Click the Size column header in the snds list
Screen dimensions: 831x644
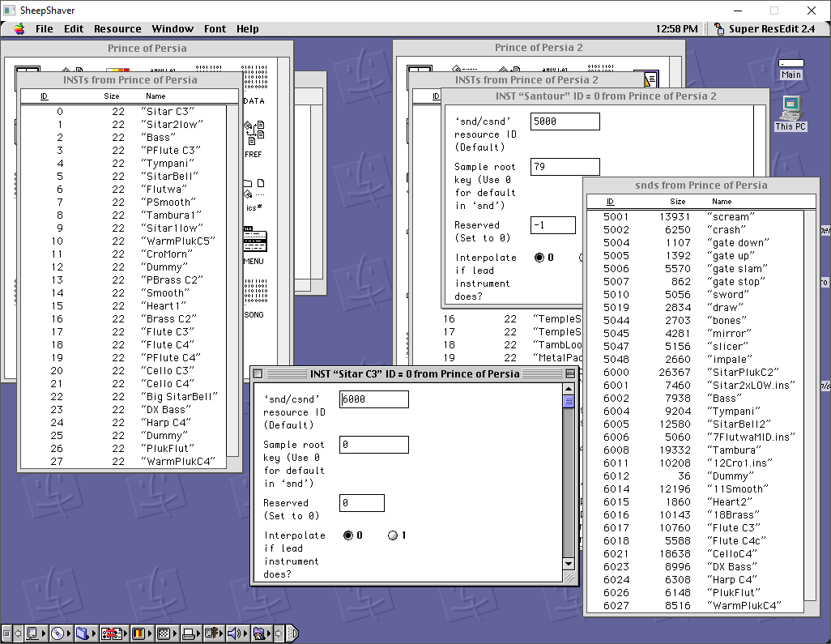click(x=677, y=202)
